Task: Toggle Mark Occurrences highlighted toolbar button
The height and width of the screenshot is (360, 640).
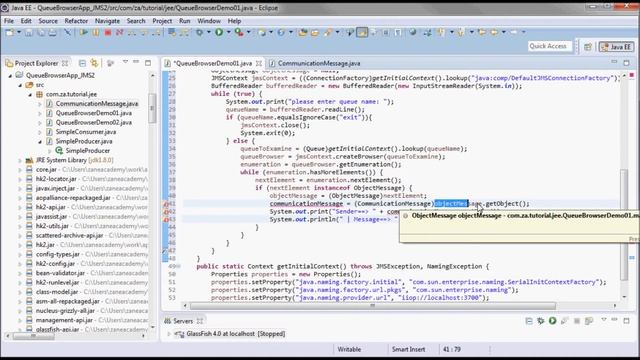Action: tap(362, 32)
